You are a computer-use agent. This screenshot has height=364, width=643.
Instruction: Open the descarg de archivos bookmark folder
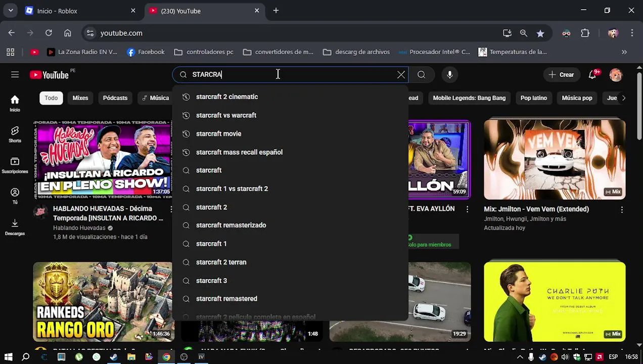[x=356, y=52]
